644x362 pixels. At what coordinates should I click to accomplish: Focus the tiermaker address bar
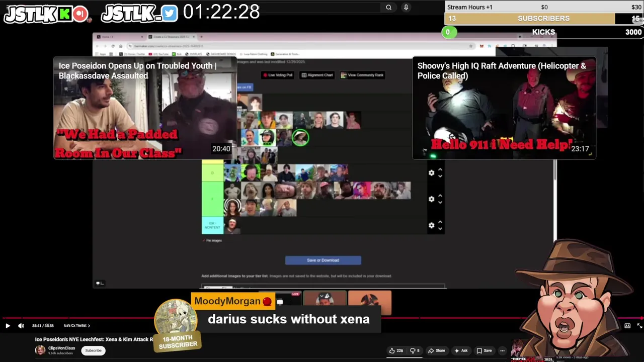(302, 46)
